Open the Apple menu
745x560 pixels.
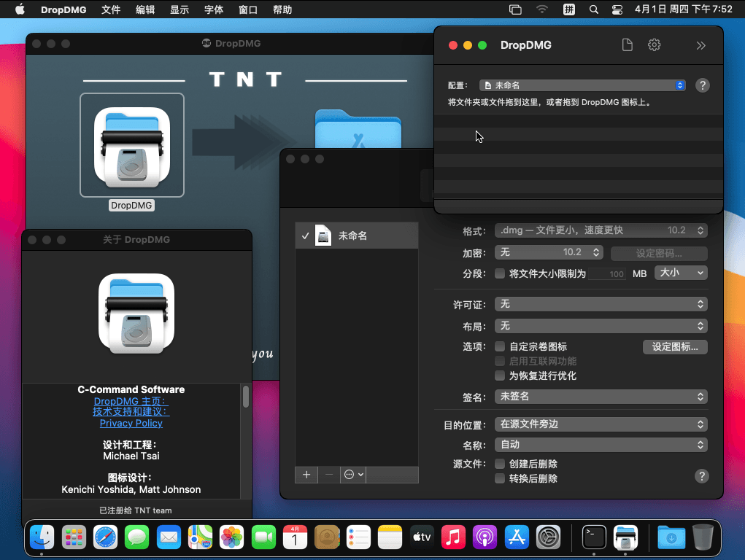pyautogui.click(x=20, y=9)
